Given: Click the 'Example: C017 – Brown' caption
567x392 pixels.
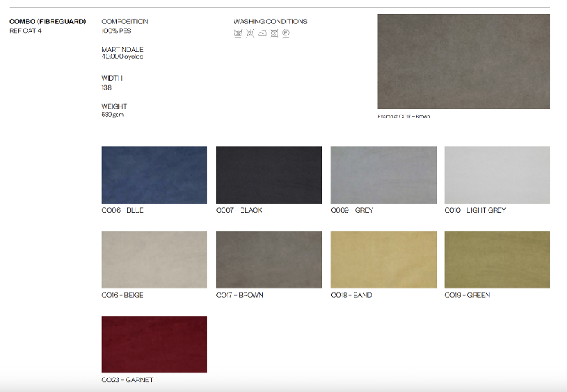Looking at the screenshot, I should click(x=403, y=117).
